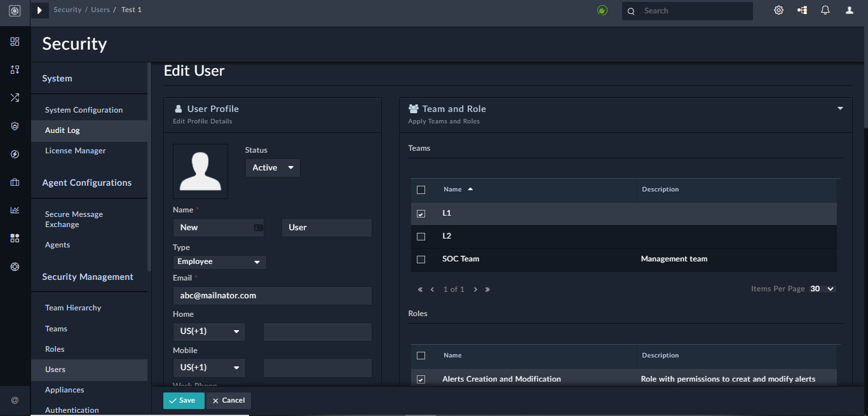Screen dimensions: 868x416
Task: Collapse the Team and Role panel
Action: (839, 108)
